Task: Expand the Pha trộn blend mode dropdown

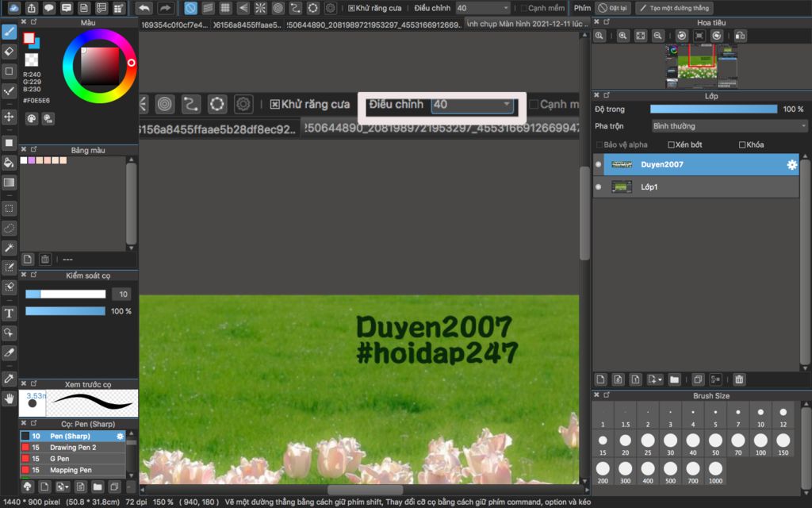Action: pos(729,126)
